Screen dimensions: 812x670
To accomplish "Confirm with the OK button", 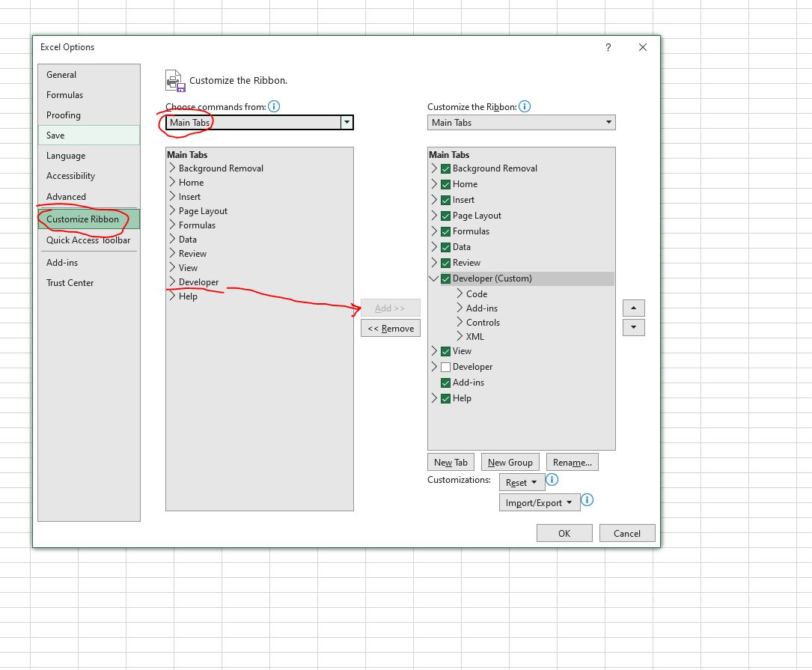I will click(564, 533).
